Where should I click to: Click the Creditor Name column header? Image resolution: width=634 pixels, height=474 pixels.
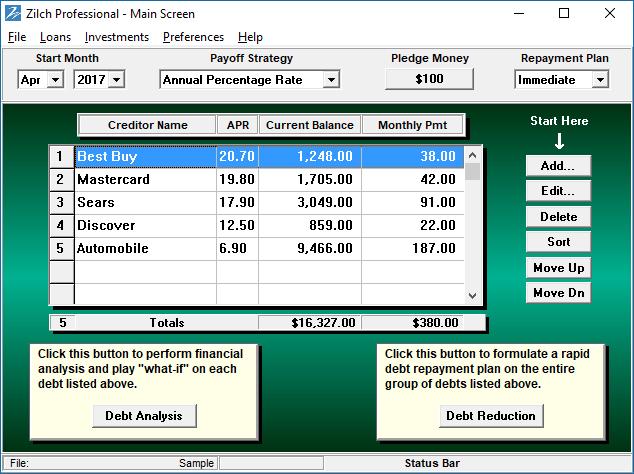147,125
